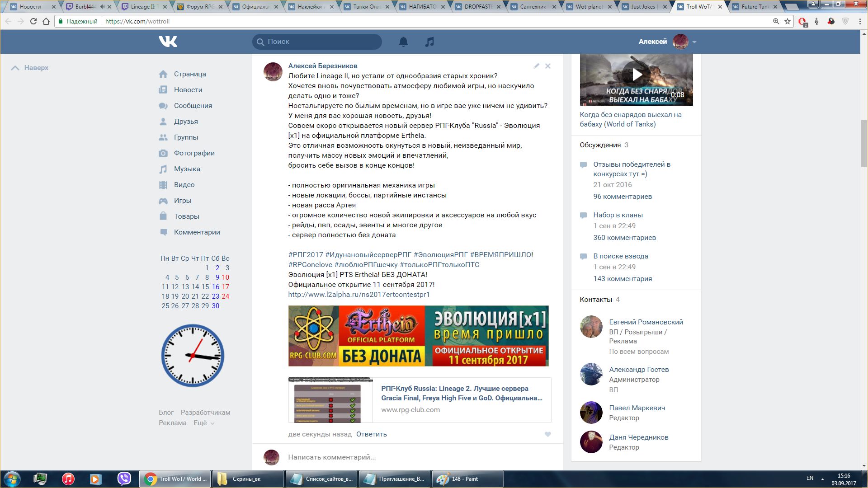Image resolution: width=868 pixels, height=488 pixels.
Task: Open the l2alpha.ru link in post
Action: tap(359, 295)
